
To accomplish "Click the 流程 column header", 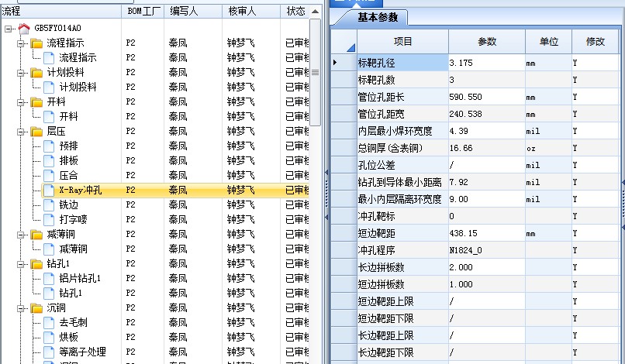I will [x=61, y=11].
